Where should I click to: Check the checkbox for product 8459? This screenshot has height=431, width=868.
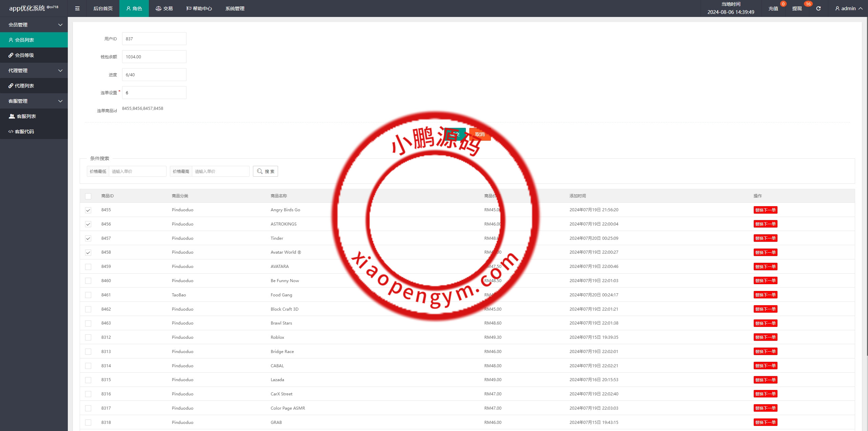coord(88,267)
